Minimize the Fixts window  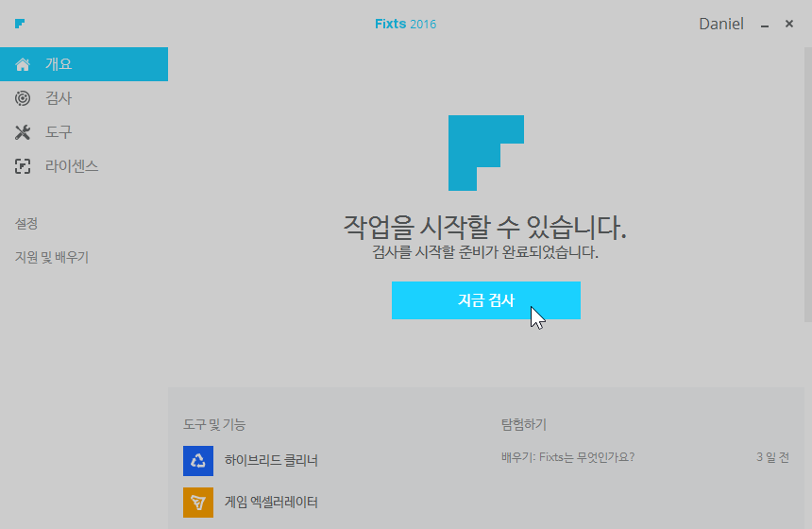tap(765, 25)
